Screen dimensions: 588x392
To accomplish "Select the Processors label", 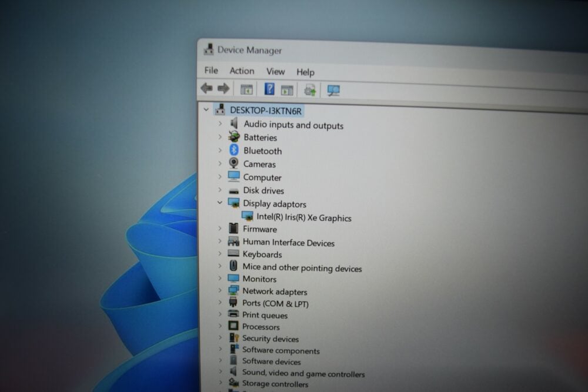I will 261,327.
